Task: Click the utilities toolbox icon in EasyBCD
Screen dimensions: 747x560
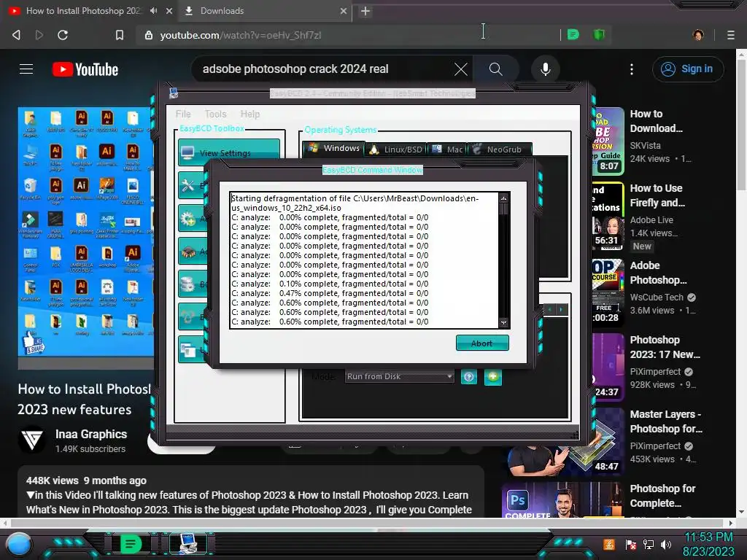Action: (x=187, y=350)
